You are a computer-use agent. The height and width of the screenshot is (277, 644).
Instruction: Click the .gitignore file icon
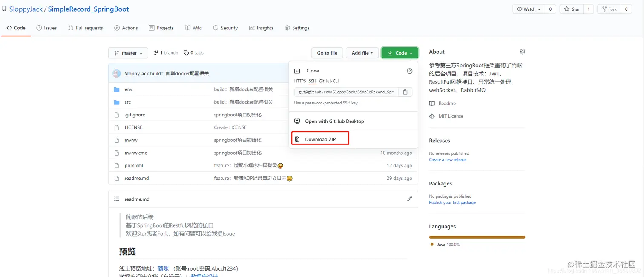pyautogui.click(x=117, y=115)
